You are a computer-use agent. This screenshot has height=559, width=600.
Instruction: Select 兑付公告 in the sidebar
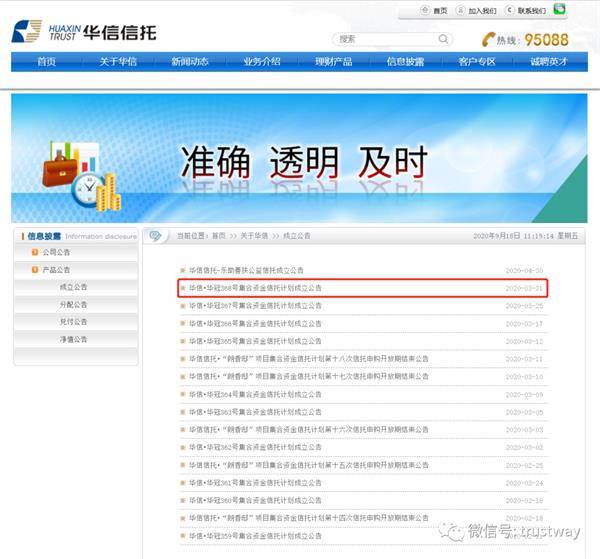[73, 322]
